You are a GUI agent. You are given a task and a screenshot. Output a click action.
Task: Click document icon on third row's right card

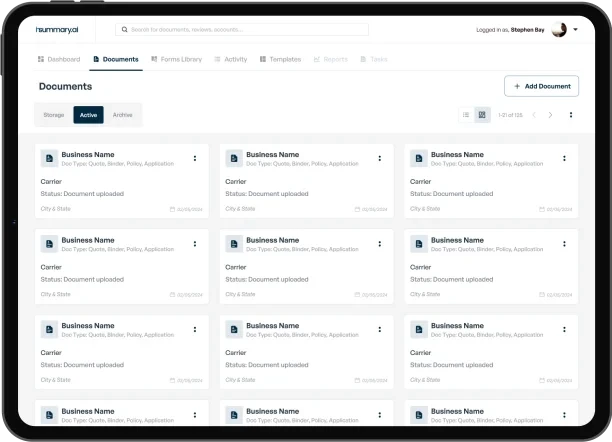point(419,329)
